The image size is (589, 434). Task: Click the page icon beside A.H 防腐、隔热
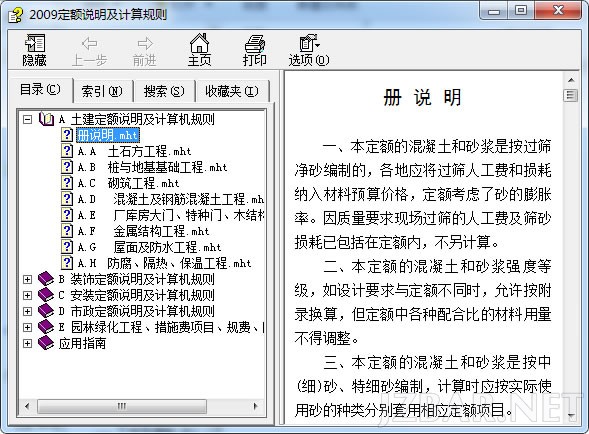(67, 263)
